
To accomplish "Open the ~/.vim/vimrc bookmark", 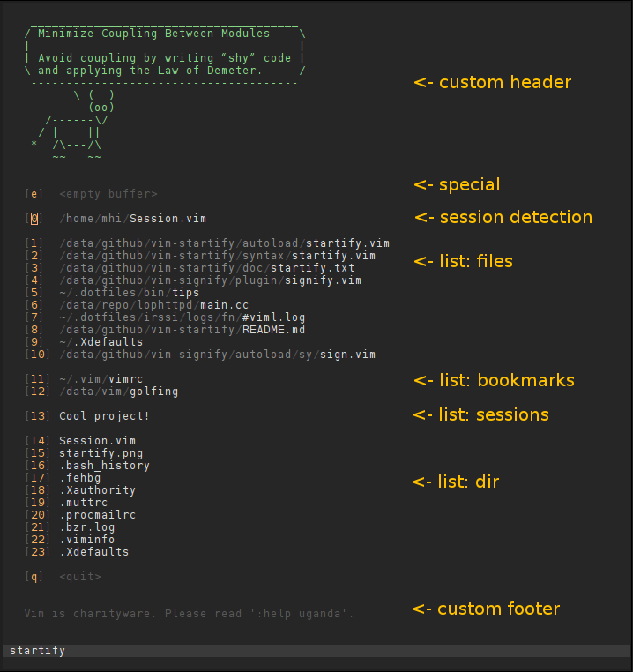I will point(101,379).
